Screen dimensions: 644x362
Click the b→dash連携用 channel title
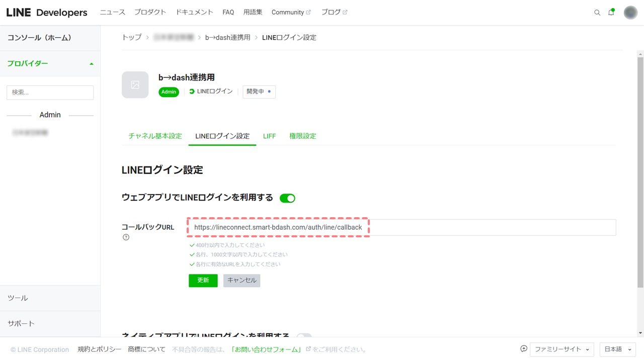pyautogui.click(x=187, y=77)
